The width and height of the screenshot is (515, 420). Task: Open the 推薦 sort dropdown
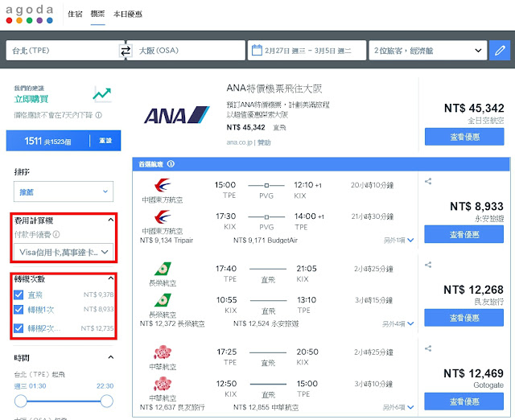click(x=64, y=191)
